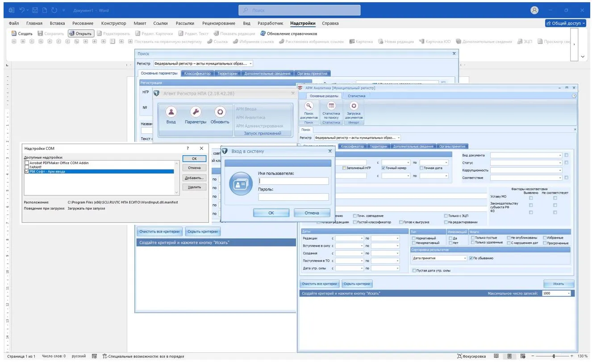This screenshot has width=592, height=364.
Task: Check Acrobat PDFMaker Office COM Addin
Action: [x=27, y=163]
